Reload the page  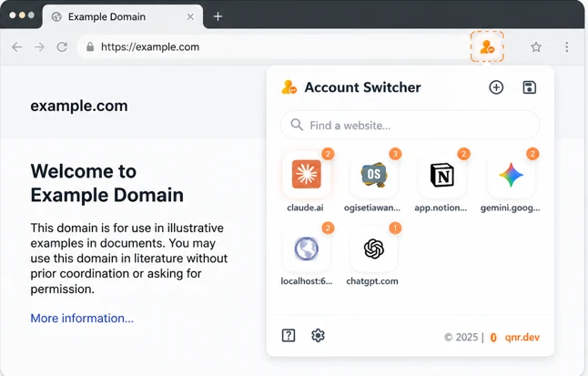[x=62, y=47]
